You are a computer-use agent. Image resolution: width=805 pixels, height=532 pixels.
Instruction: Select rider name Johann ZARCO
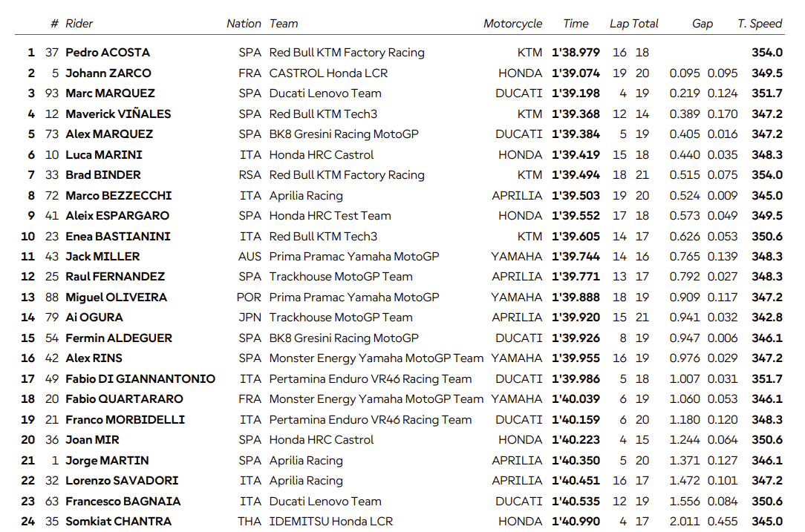[x=108, y=73]
